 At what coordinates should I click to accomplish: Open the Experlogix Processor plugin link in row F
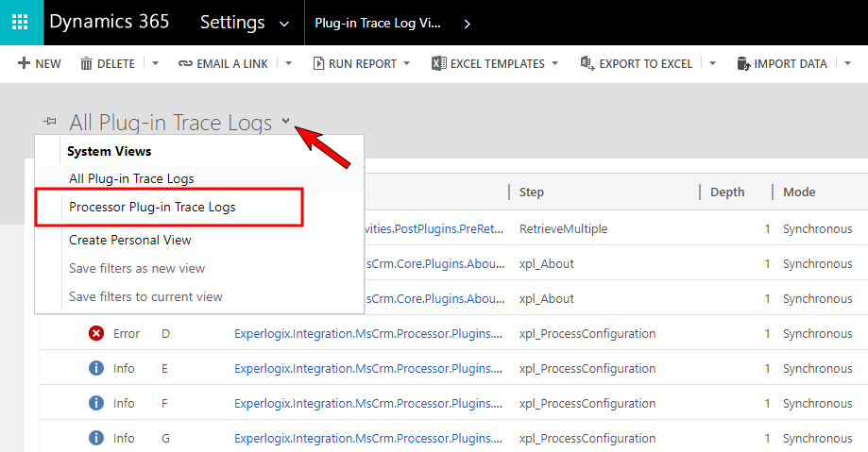(368, 403)
